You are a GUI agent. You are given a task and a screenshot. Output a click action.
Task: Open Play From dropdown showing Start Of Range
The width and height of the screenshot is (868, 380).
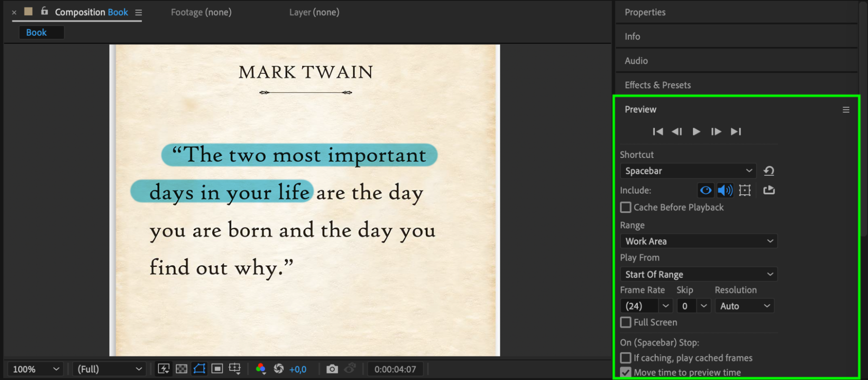(699, 274)
